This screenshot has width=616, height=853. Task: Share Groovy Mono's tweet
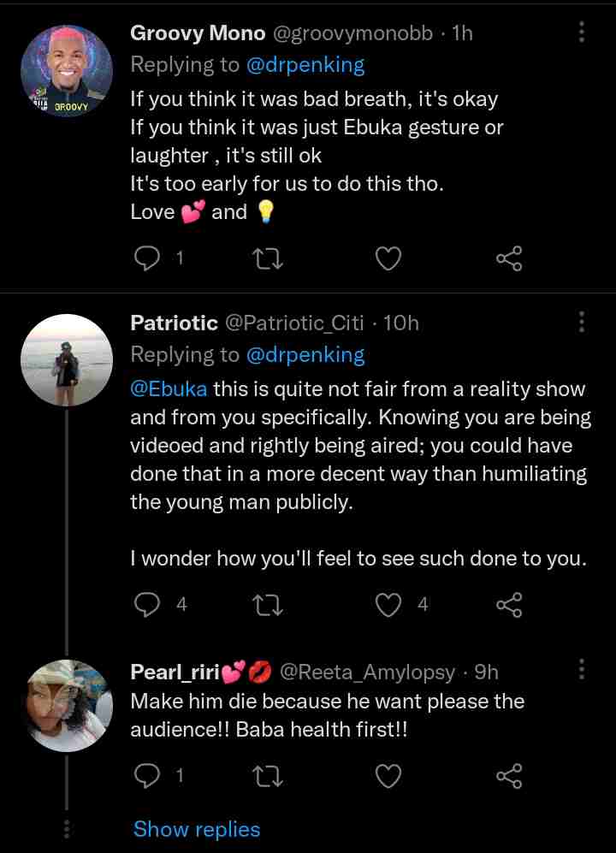point(509,258)
